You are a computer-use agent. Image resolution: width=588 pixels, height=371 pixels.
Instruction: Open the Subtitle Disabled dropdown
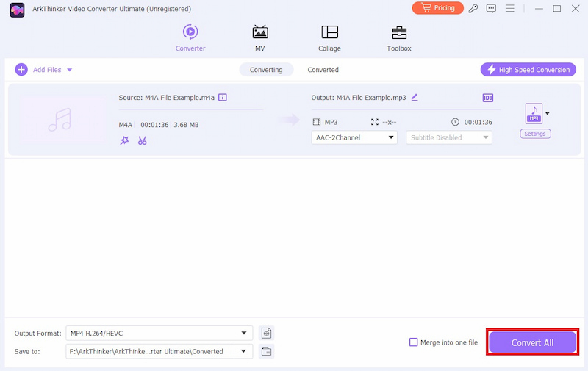[x=449, y=137]
